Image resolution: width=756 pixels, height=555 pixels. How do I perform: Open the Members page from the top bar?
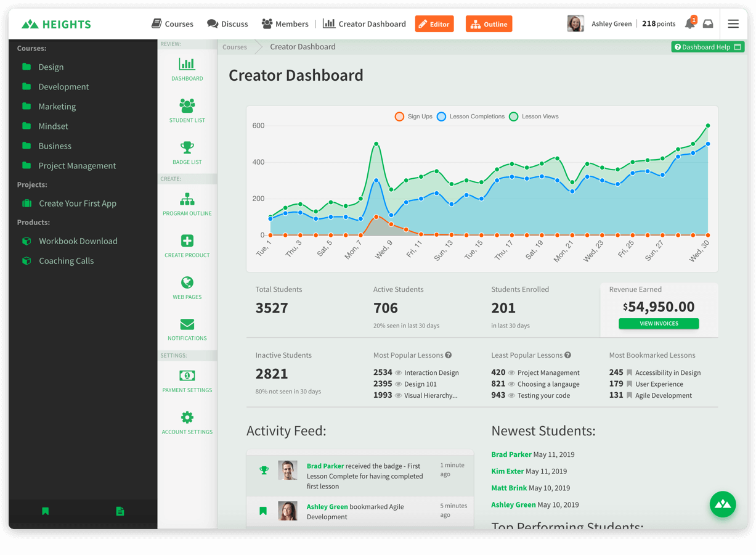[285, 23]
